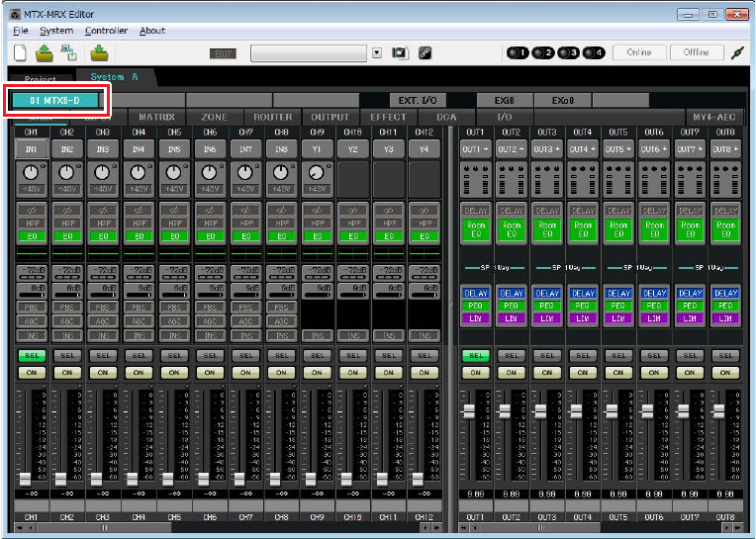
Task: Click status indicator number 3
Action: point(568,52)
